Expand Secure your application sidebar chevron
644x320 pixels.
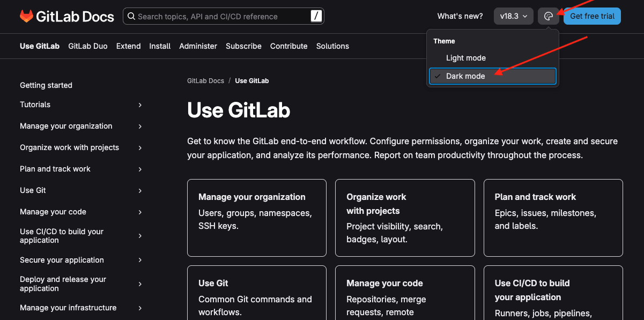coord(140,260)
